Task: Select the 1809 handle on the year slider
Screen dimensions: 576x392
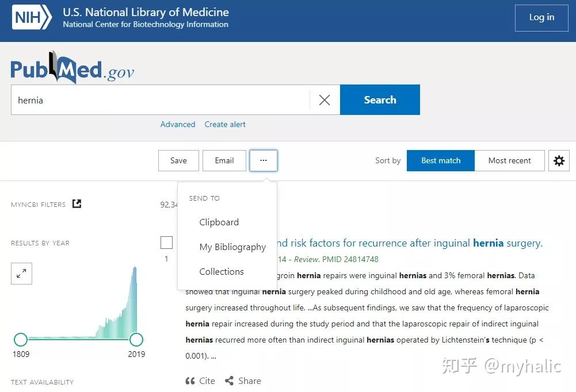Action: pos(21,340)
